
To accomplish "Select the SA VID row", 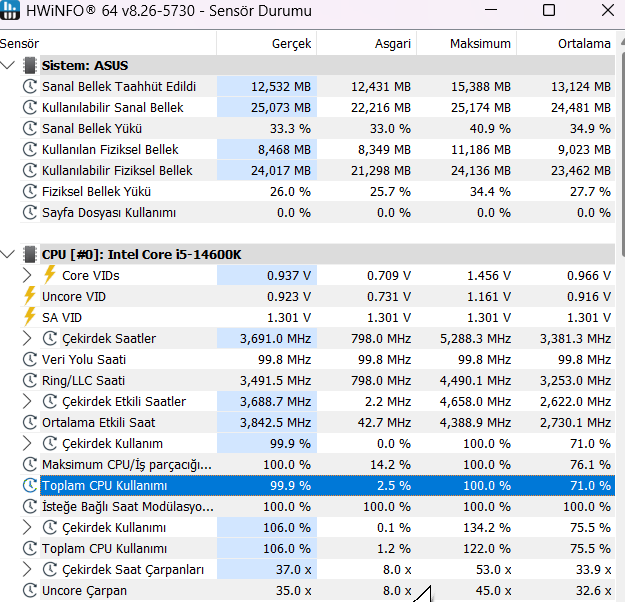I will pos(317,317).
